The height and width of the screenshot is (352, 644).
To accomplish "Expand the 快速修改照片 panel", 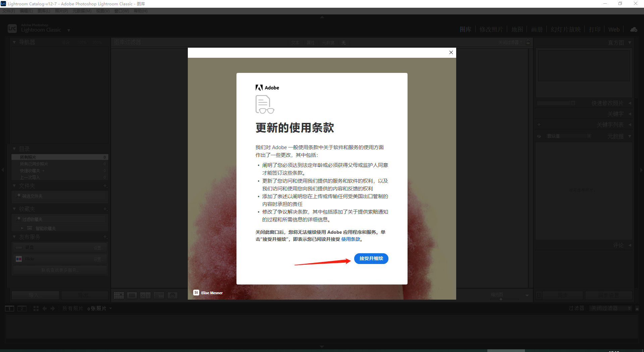I will tap(630, 103).
